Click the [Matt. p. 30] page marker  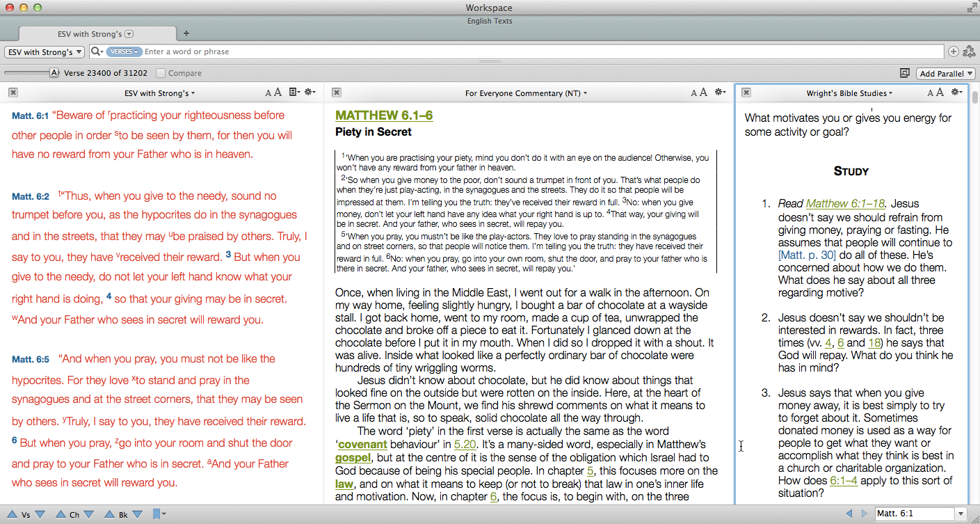click(x=807, y=255)
